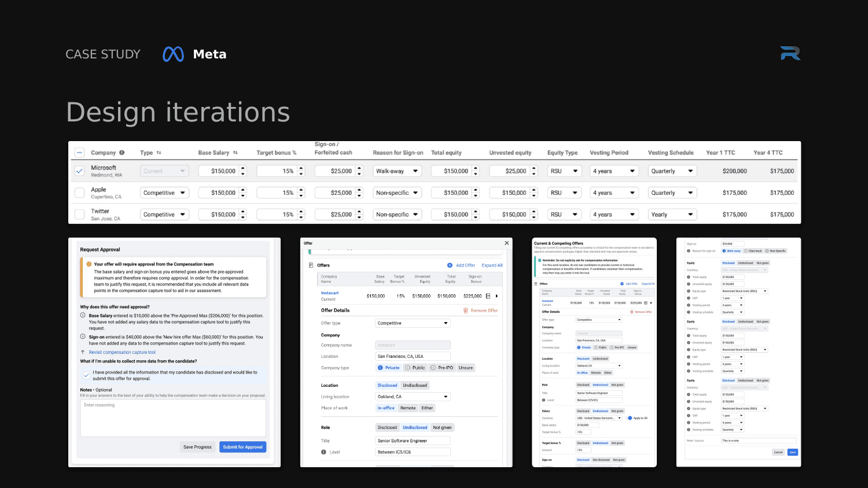Select Claw-back reason for sign-on
This screenshot has height=488, width=868.
tap(753, 251)
